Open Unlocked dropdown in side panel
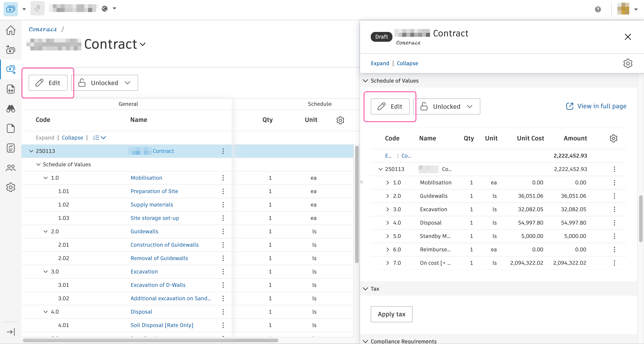 tap(447, 107)
